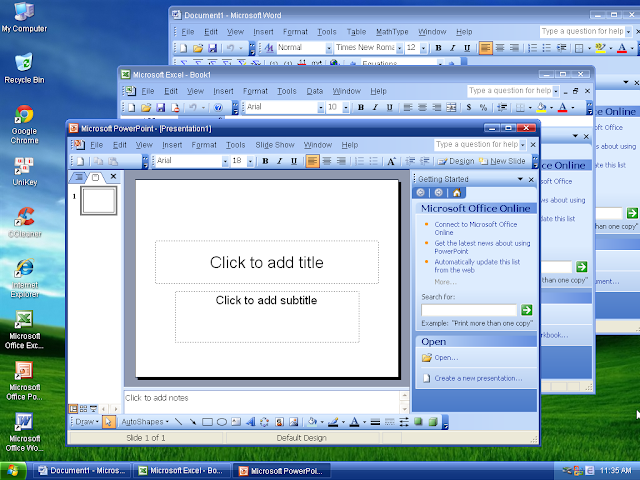This screenshot has height=480, width=640.
Task: Select the Arrow tool in the Draw toolbar
Action: 193,422
